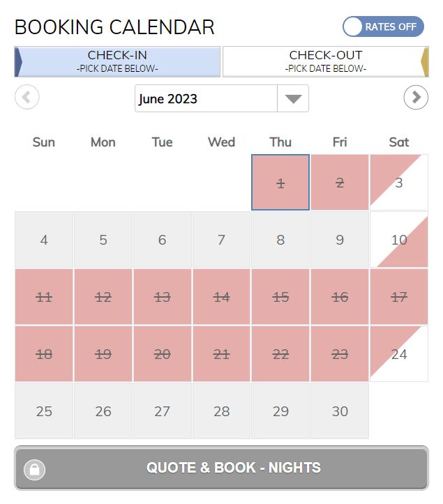Go to next month with right arrow

(x=416, y=97)
